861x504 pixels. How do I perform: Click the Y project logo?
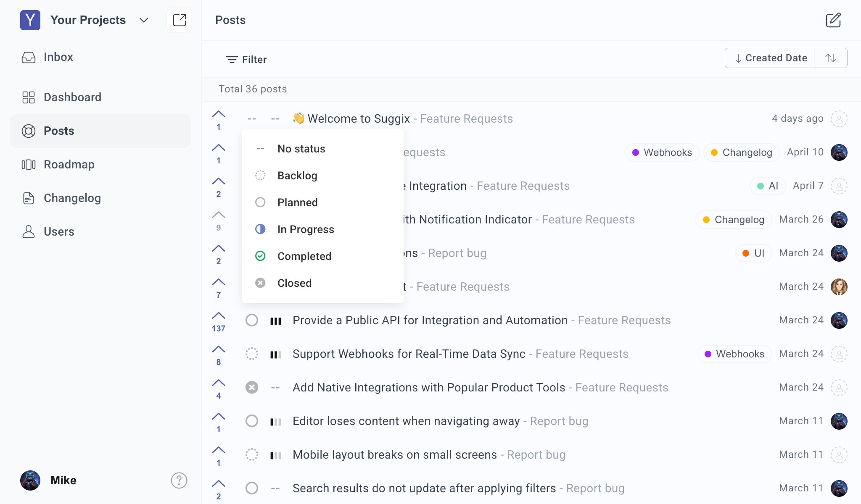30,20
